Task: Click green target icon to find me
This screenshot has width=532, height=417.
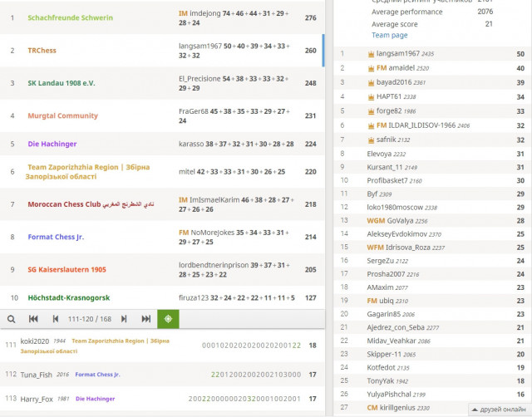Action: coord(168,319)
